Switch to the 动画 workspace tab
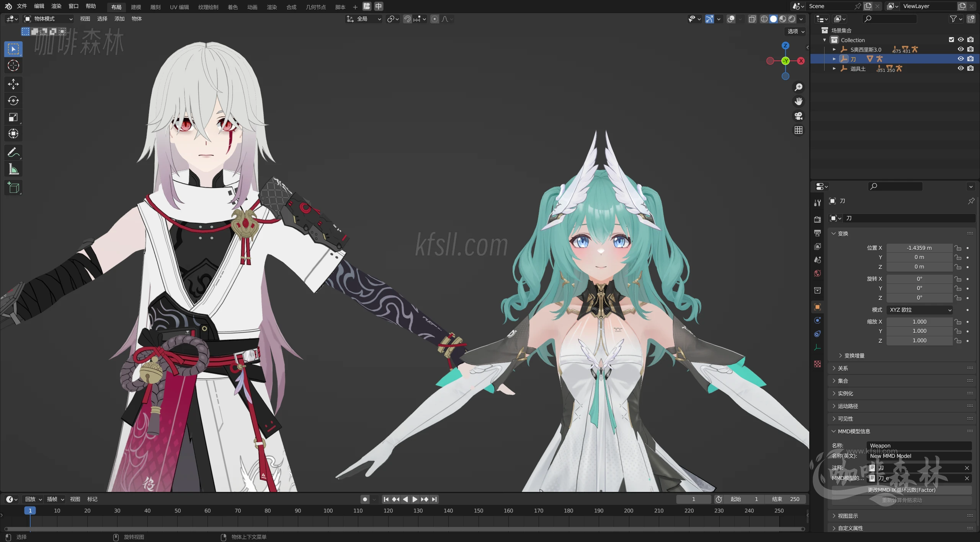Screen dimensions: 980x542 pos(252,7)
